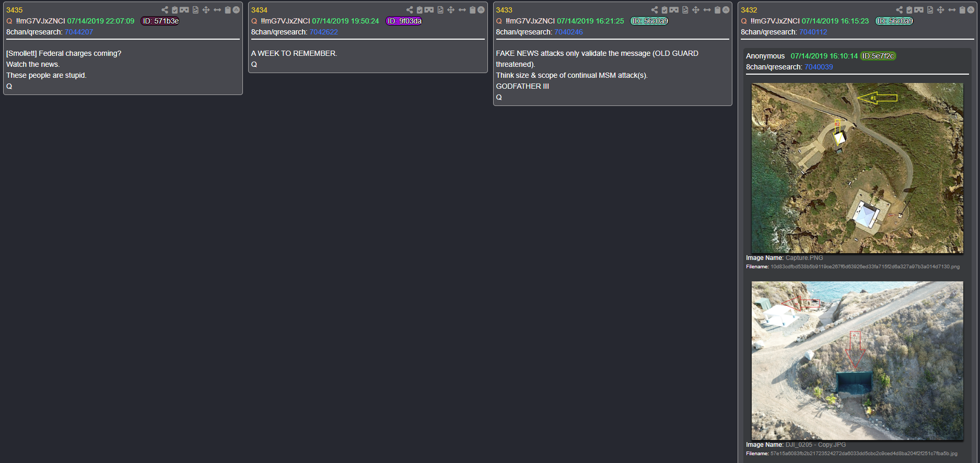Click post number 3432

coord(749,10)
